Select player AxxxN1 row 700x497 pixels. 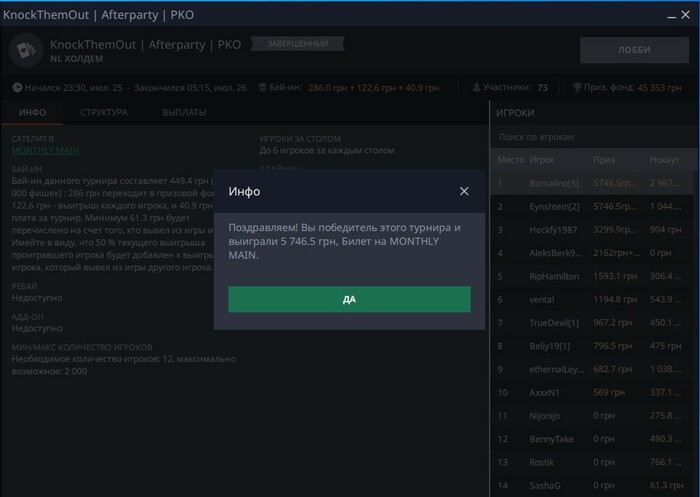click(x=592, y=392)
